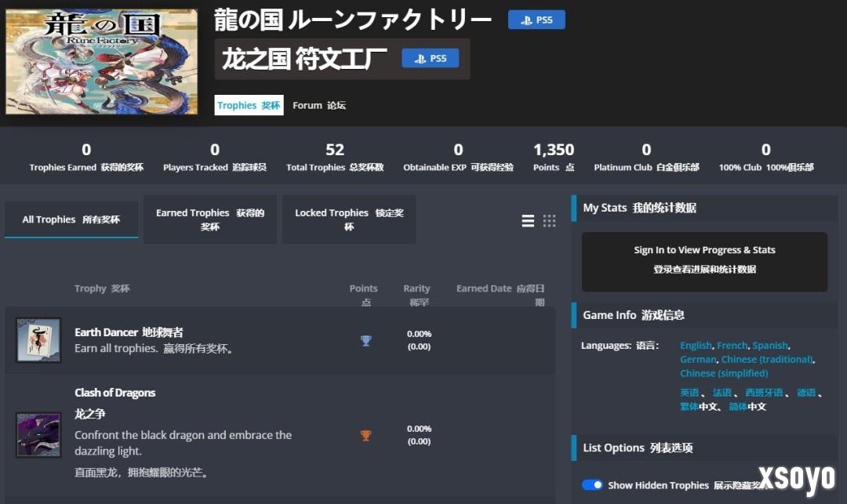847x504 pixels.
Task: Toggle the Show Hidden Trophies switch
Action: coord(592,484)
